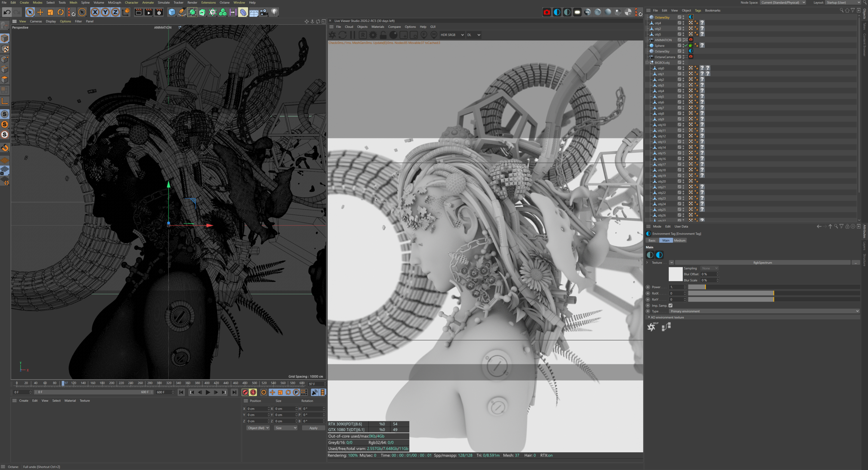Open Edit Render Settings clapperboard icon
The width and height of the screenshot is (868, 470).
pos(159,12)
